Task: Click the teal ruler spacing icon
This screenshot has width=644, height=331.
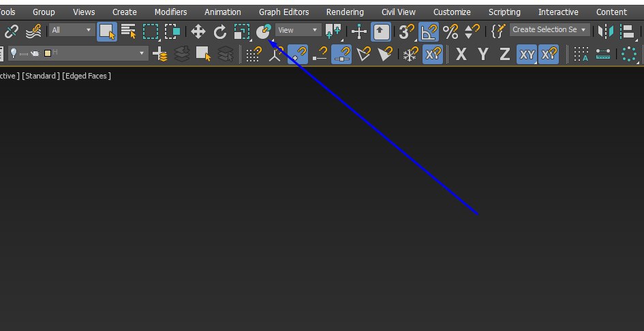Action: 603,55
